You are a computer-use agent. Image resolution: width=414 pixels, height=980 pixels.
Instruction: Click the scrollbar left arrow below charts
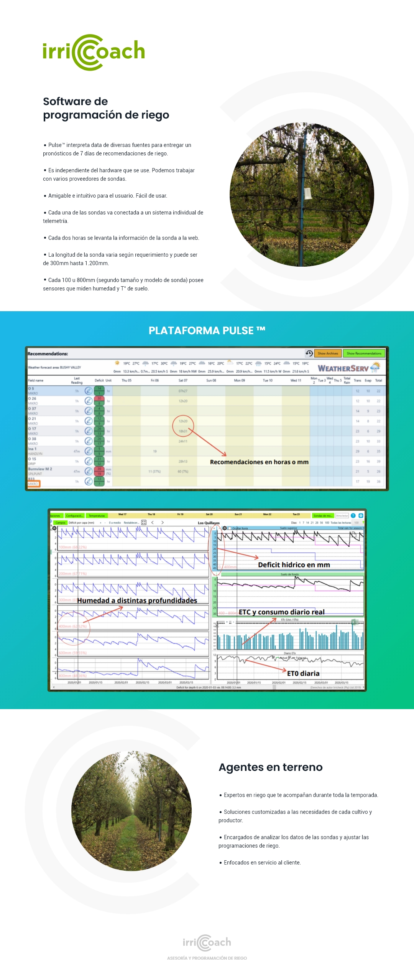(x=53, y=687)
